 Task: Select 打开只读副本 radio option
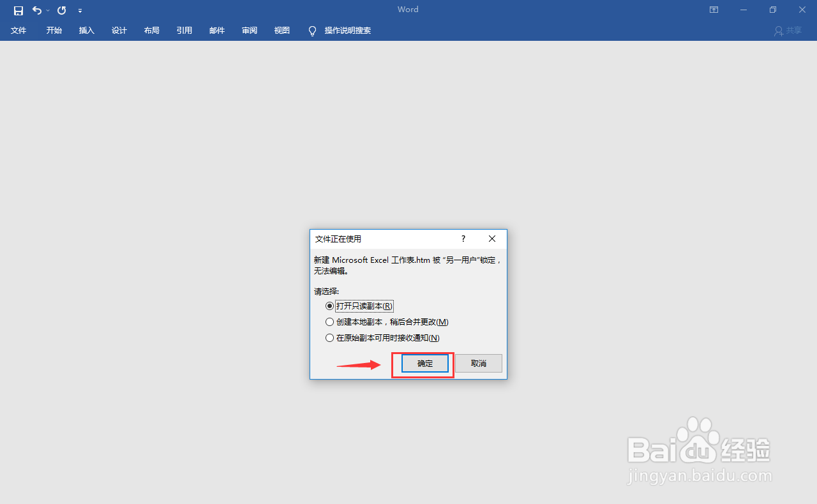click(x=359, y=306)
